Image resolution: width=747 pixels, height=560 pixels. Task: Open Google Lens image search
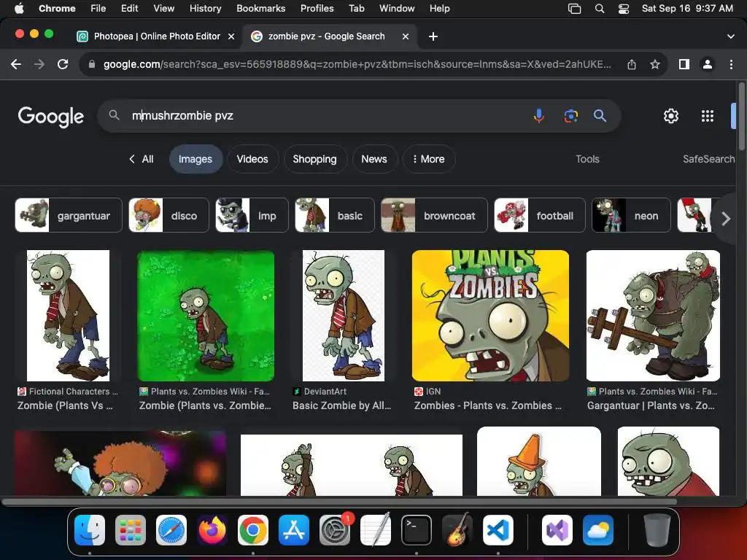coord(570,116)
